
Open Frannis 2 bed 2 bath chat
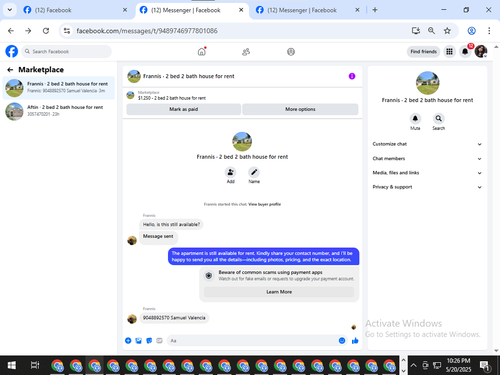click(59, 88)
